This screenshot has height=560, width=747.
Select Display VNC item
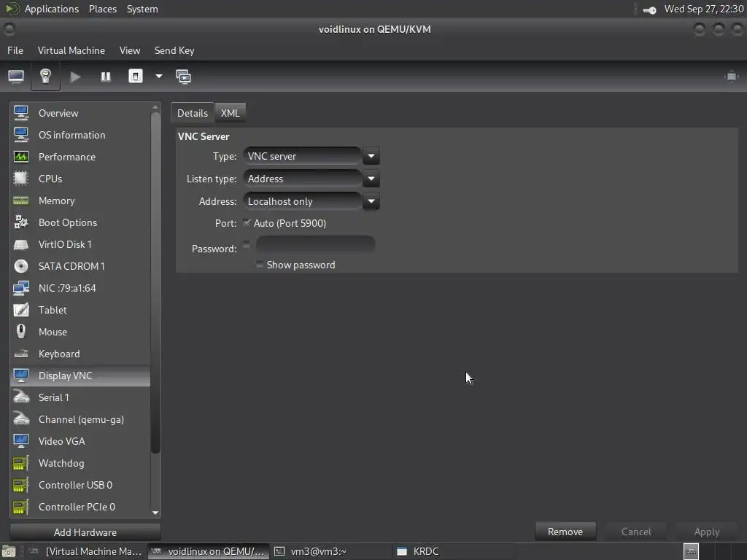(80, 376)
